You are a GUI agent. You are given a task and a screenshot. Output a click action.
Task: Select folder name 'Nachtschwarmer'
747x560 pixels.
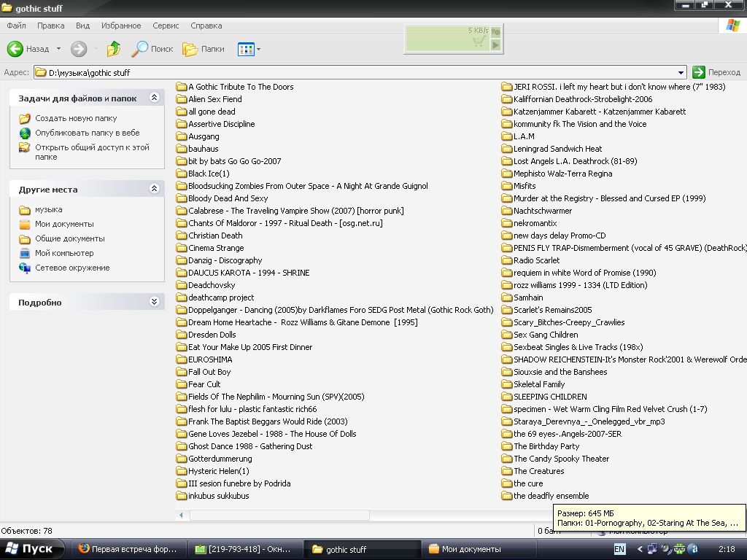pos(543,211)
